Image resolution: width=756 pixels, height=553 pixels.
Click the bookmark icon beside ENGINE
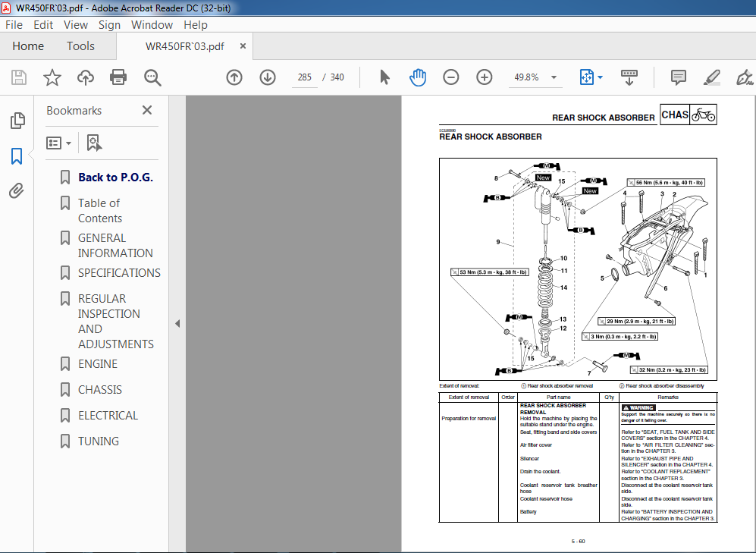click(x=65, y=364)
